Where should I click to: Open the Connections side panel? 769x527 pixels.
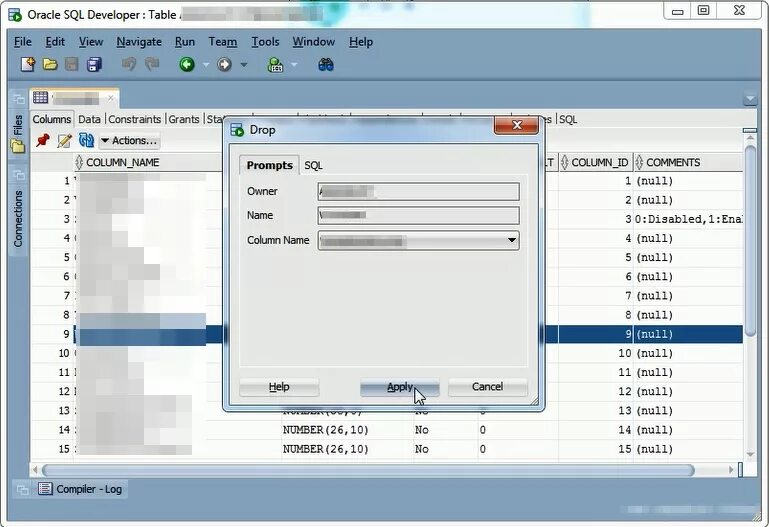18,219
